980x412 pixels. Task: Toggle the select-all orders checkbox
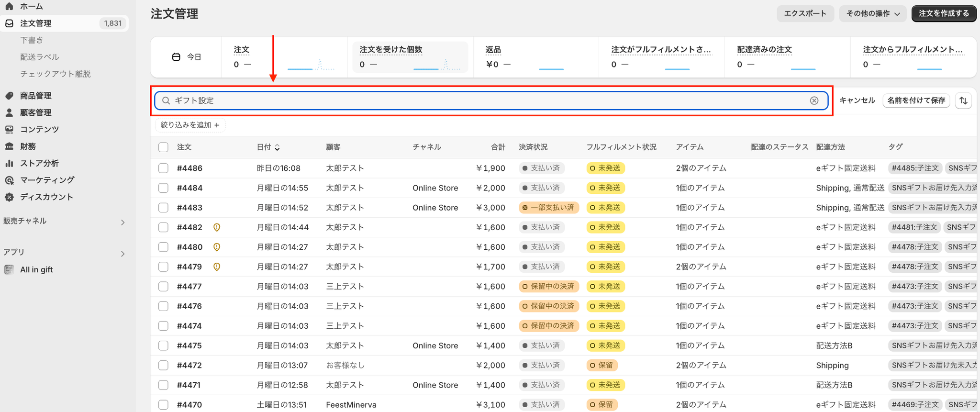pos(163,147)
